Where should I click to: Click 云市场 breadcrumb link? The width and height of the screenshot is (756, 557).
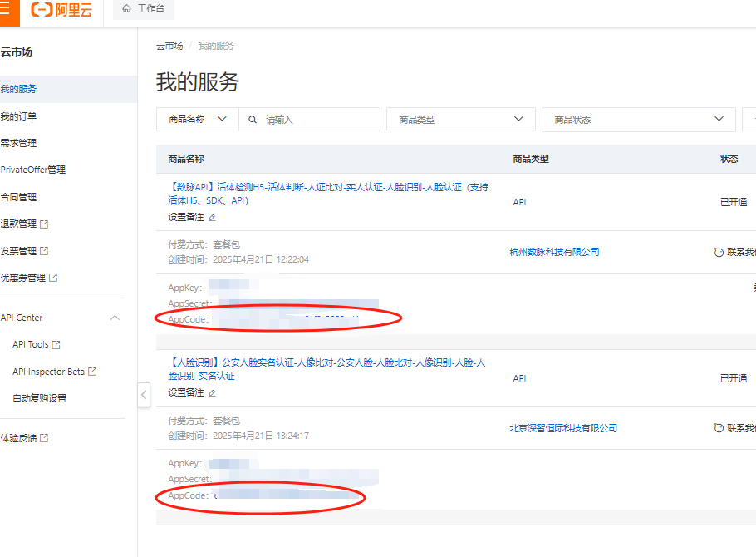click(x=169, y=46)
